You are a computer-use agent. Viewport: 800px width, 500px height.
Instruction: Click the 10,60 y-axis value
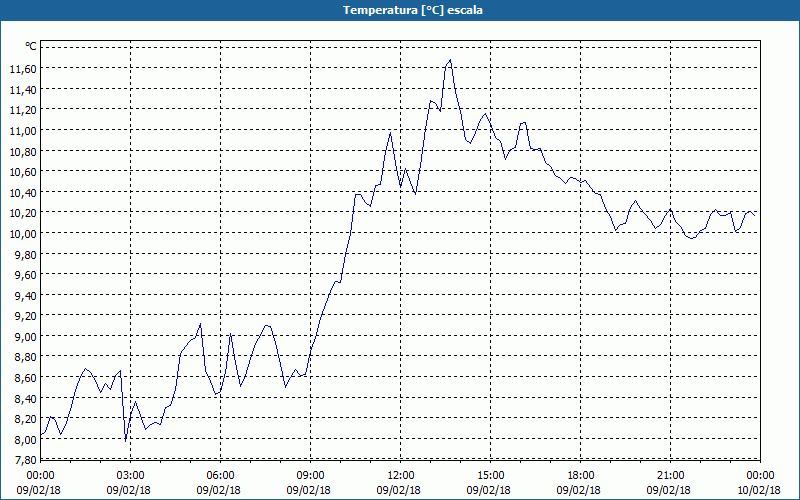click(23, 171)
